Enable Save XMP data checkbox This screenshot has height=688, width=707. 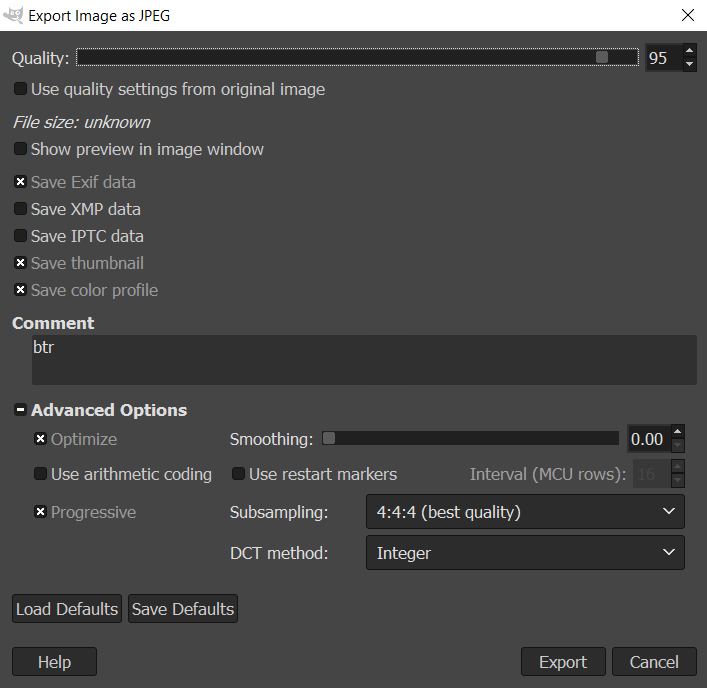pyautogui.click(x=21, y=209)
